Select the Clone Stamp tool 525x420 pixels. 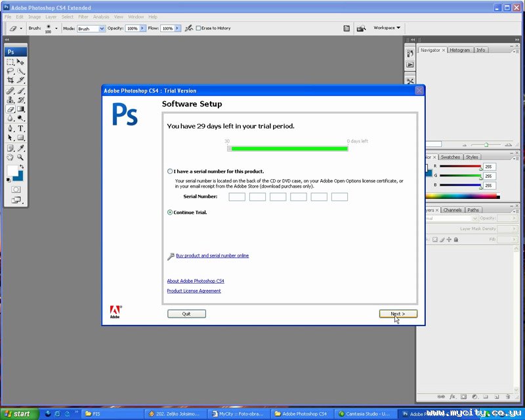10,100
